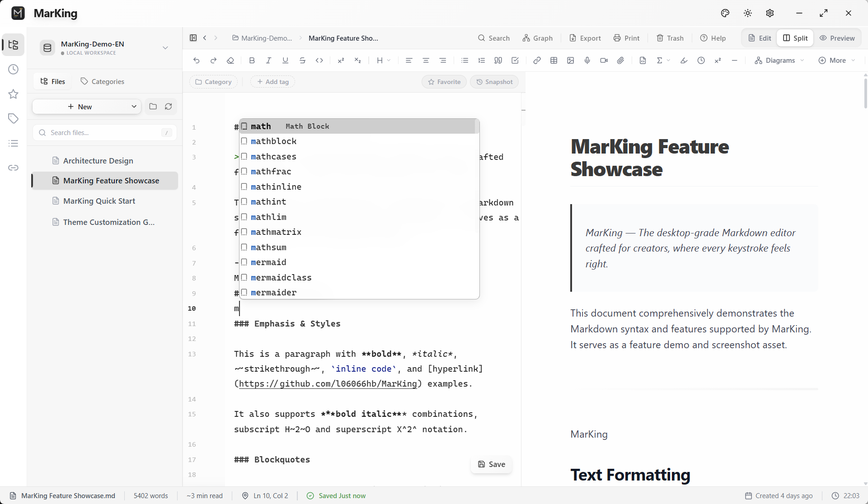Open outline list in the left rail
This screenshot has height=504, width=868.
(x=13, y=143)
